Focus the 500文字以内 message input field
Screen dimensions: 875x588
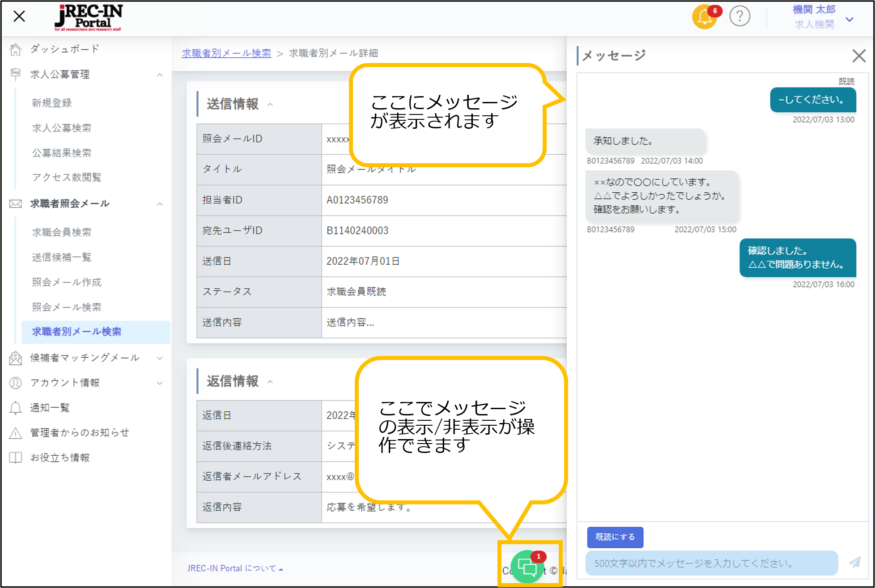click(711, 563)
